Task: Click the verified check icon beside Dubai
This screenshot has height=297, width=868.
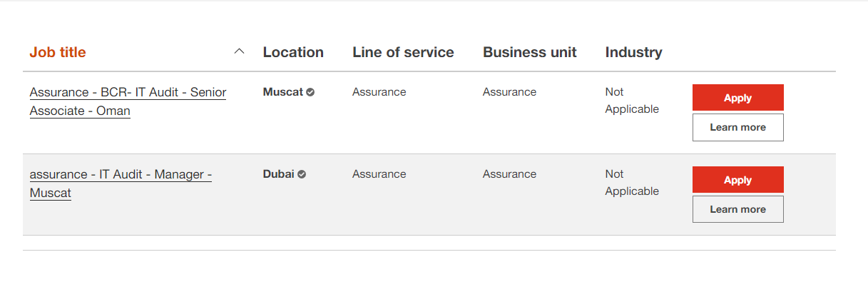Action: (x=302, y=174)
